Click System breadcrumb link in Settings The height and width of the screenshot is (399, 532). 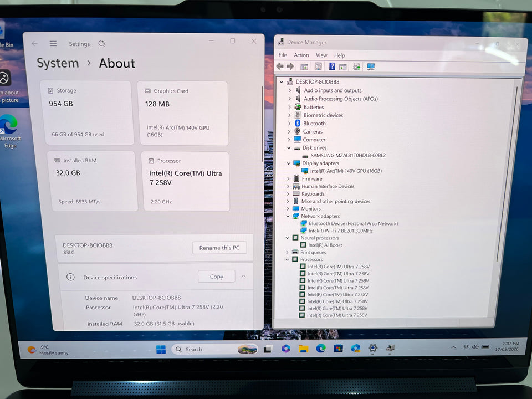click(58, 63)
